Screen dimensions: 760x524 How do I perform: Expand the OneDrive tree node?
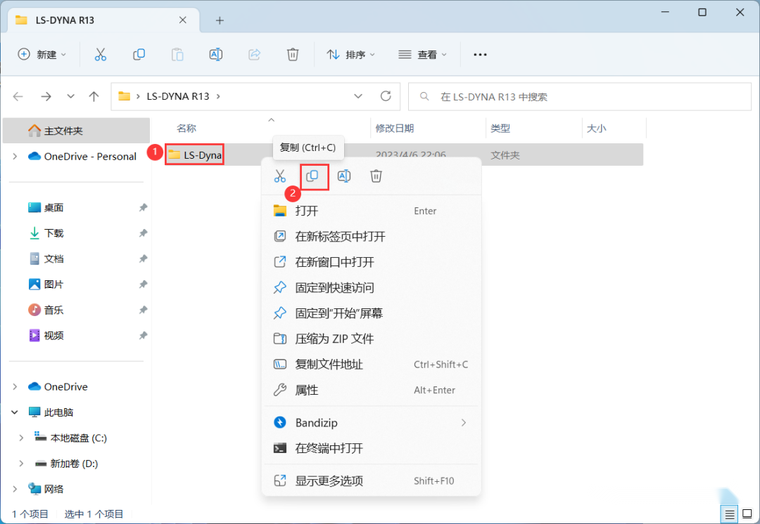(x=15, y=386)
